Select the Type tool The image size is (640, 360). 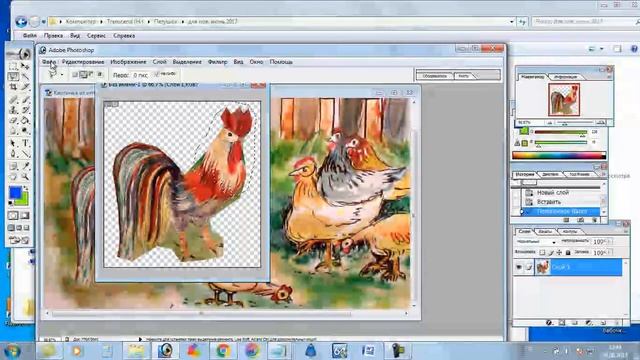(x=25, y=144)
